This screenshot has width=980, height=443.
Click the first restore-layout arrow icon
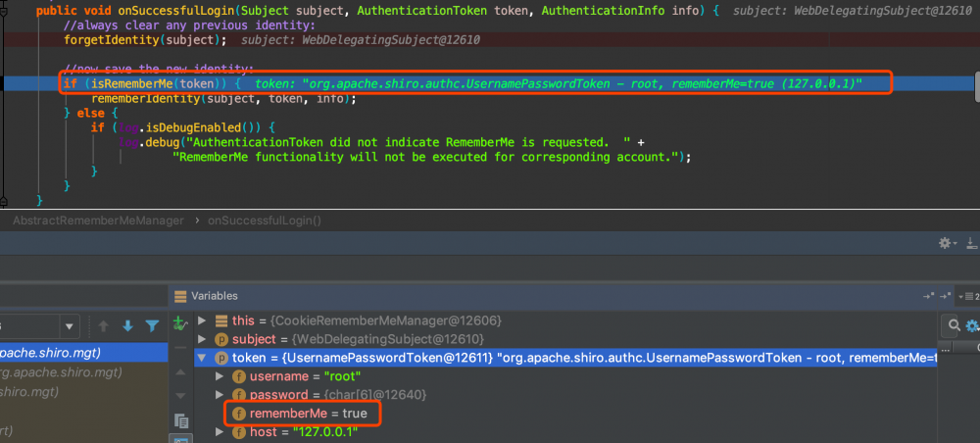(x=927, y=296)
